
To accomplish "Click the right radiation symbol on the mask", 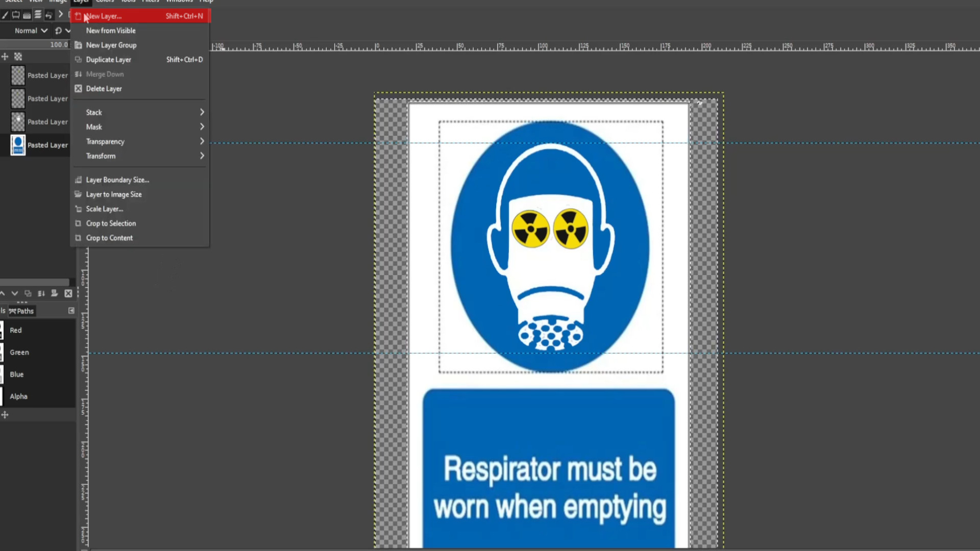I will (x=571, y=229).
